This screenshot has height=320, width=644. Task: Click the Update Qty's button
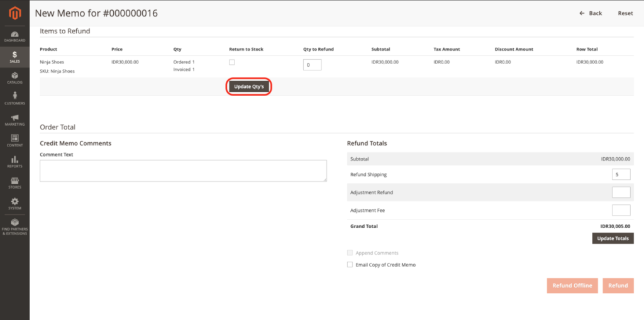point(249,87)
